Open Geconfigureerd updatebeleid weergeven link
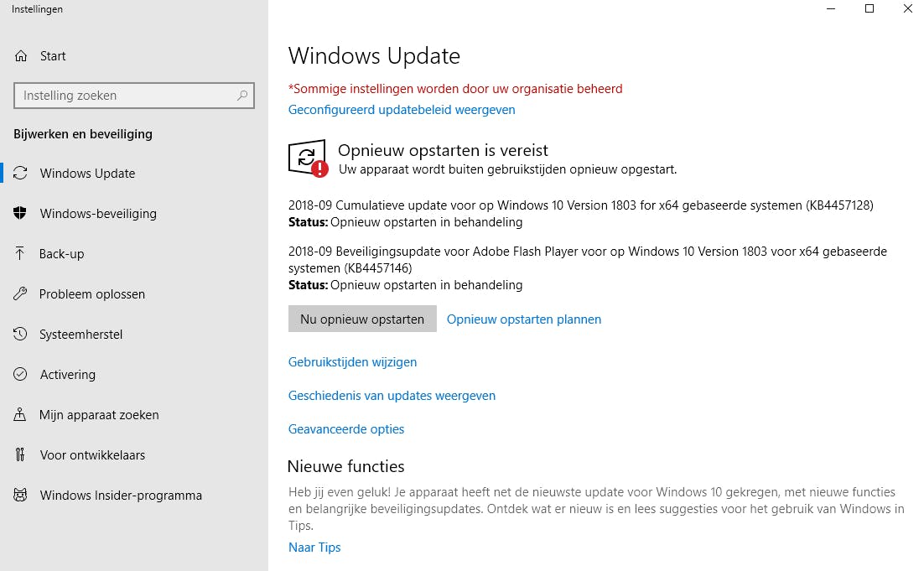Screen dimensions: 924x571 point(402,110)
